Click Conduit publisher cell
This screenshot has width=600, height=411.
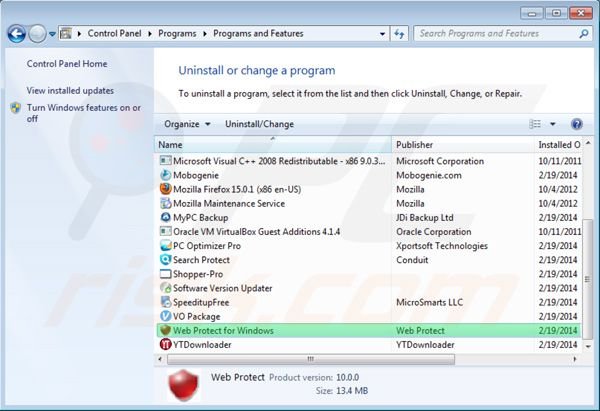[412, 260]
